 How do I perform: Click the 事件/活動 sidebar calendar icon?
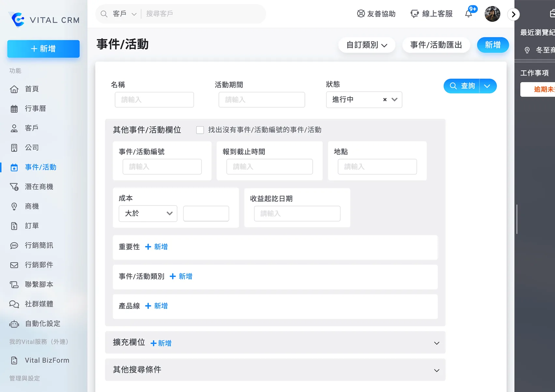coord(14,167)
